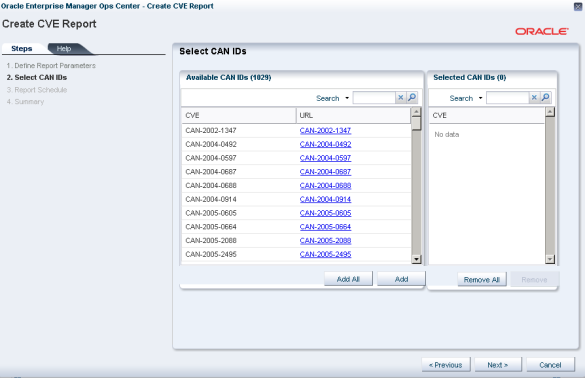The height and width of the screenshot is (378, 585).
Task: Switch to the Help tab
Action: click(64, 49)
